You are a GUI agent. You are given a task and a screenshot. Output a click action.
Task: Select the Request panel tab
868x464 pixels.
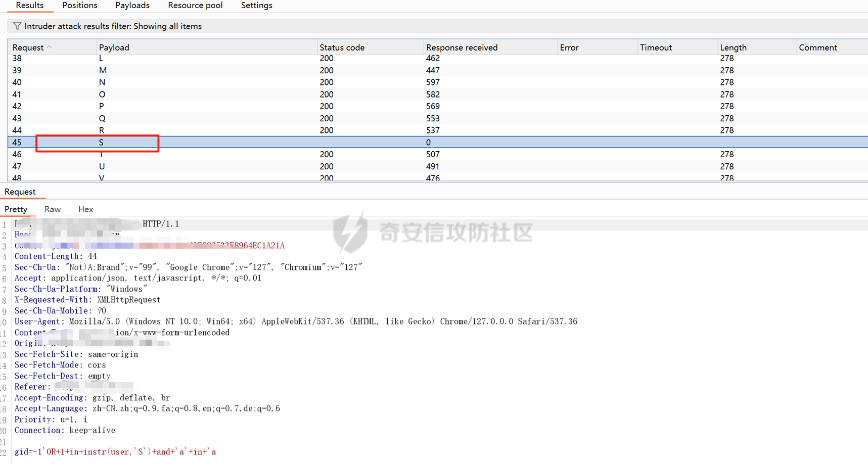click(x=20, y=192)
